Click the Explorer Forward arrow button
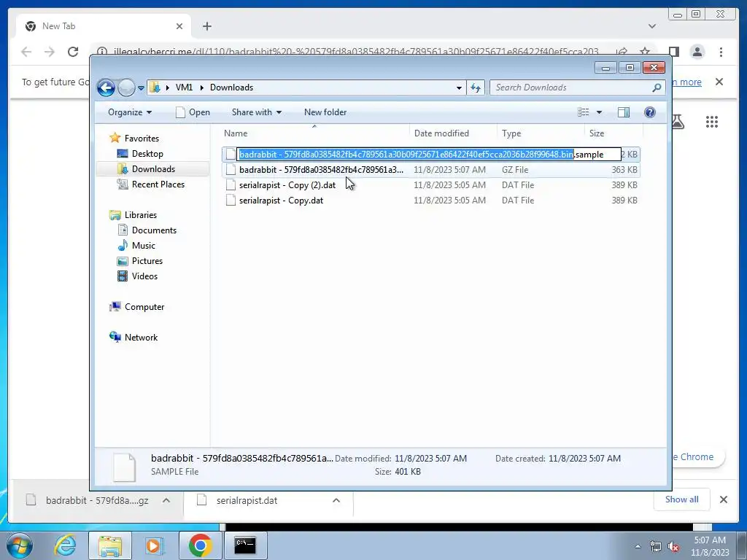Image resolution: width=747 pixels, height=560 pixels. 126,87
